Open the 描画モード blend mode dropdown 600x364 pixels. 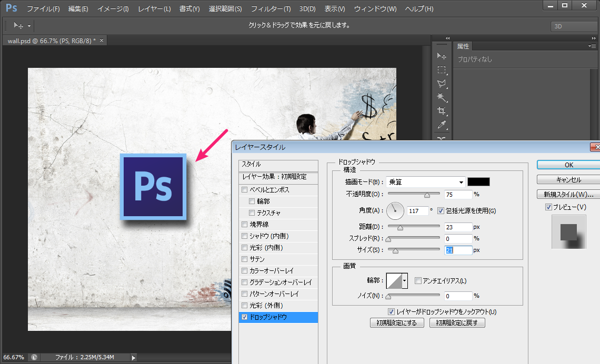[426, 182]
